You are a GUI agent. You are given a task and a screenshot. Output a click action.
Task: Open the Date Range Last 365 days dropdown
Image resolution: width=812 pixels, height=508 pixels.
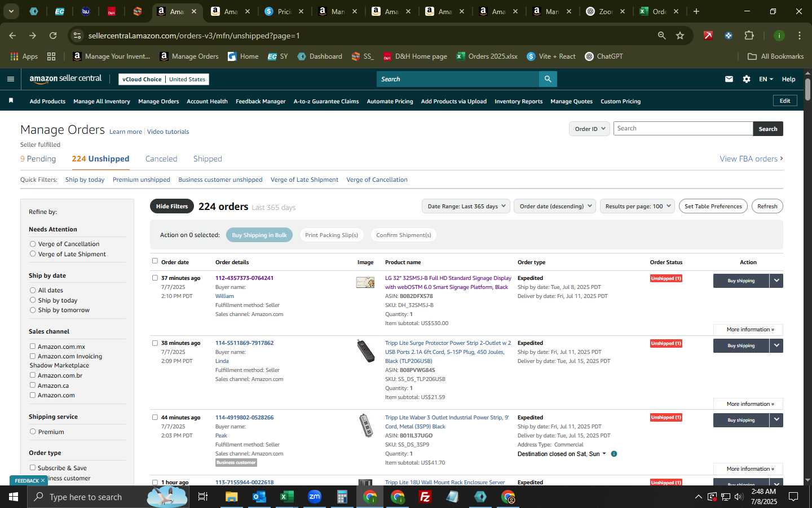466,206
